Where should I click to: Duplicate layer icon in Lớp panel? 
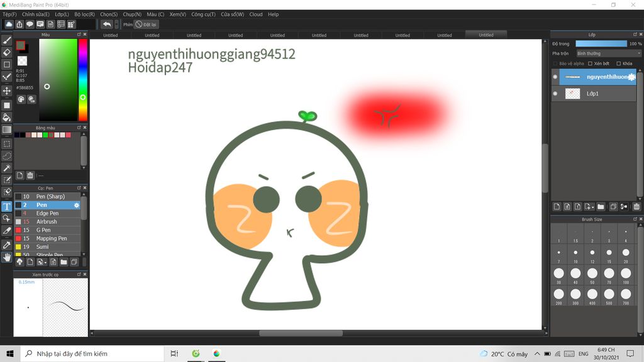coord(613,206)
